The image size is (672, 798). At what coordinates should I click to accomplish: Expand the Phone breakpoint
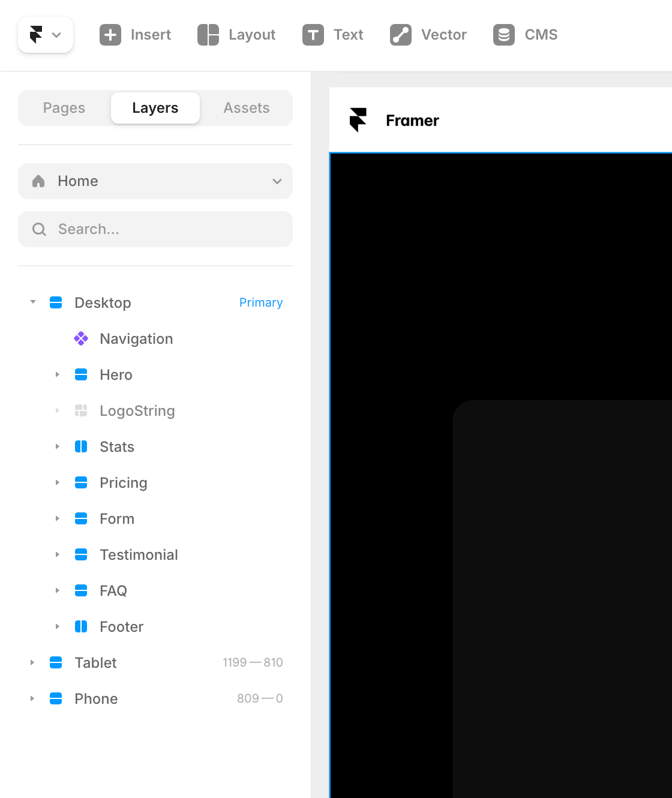point(32,698)
